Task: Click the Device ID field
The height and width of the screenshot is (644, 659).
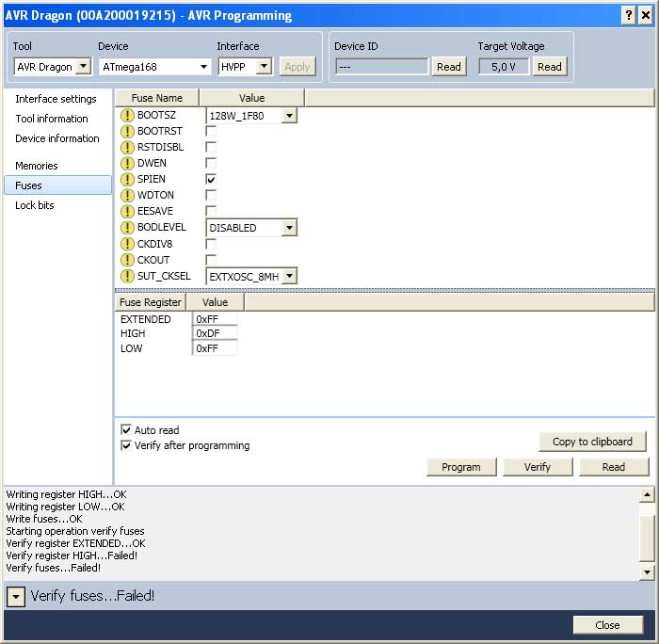Action: point(381,67)
